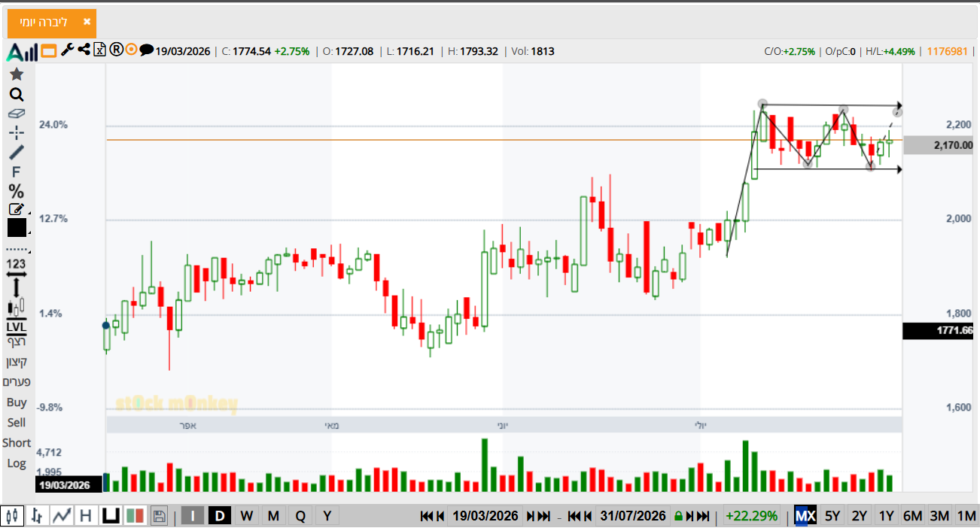Click the circled R icon
The height and width of the screenshot is (528, 980).
point(116,50)
